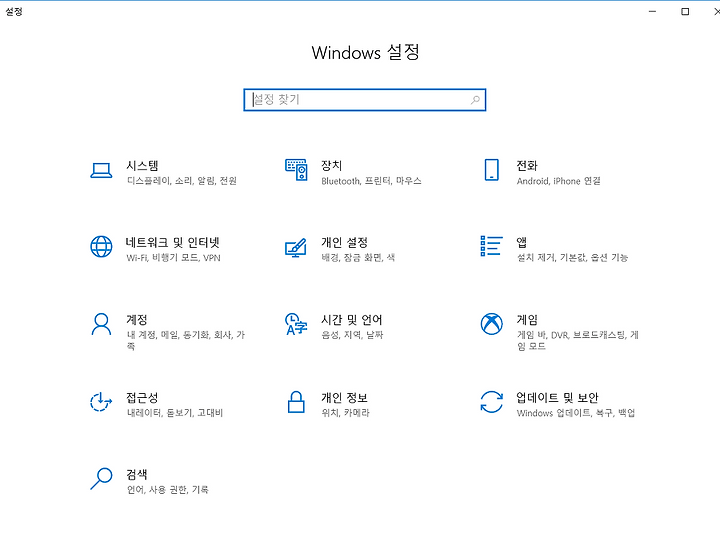The image size is (720, 537).
Task: Open the 검색 magnifying glass icon
Action: [x=101, y=479]
